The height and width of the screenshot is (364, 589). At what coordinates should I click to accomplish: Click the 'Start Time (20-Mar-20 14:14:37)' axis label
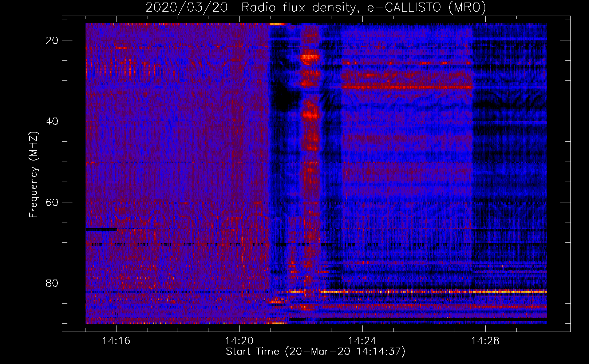click(x=316, y=352)
